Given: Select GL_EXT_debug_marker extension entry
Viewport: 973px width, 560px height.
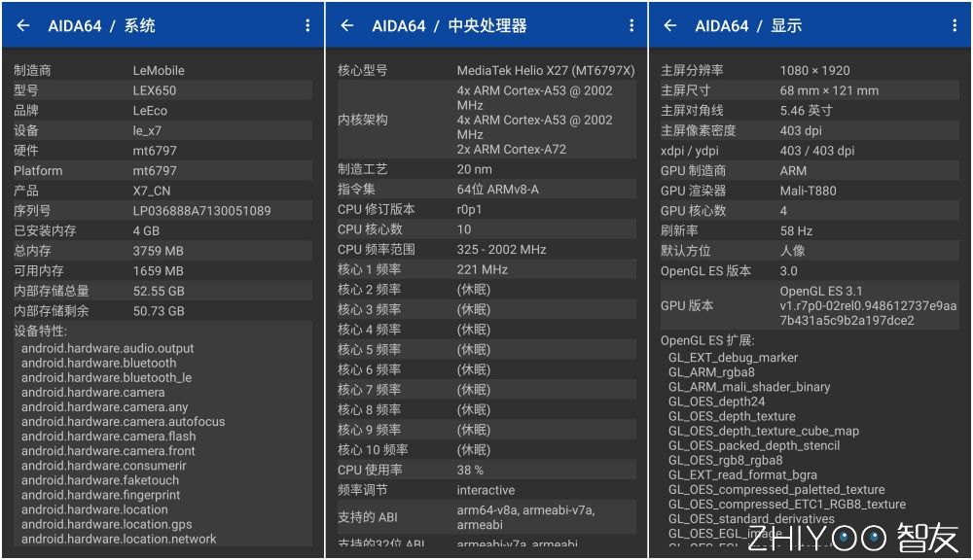Looking at the screenshot, I should [x=733, y=357].
